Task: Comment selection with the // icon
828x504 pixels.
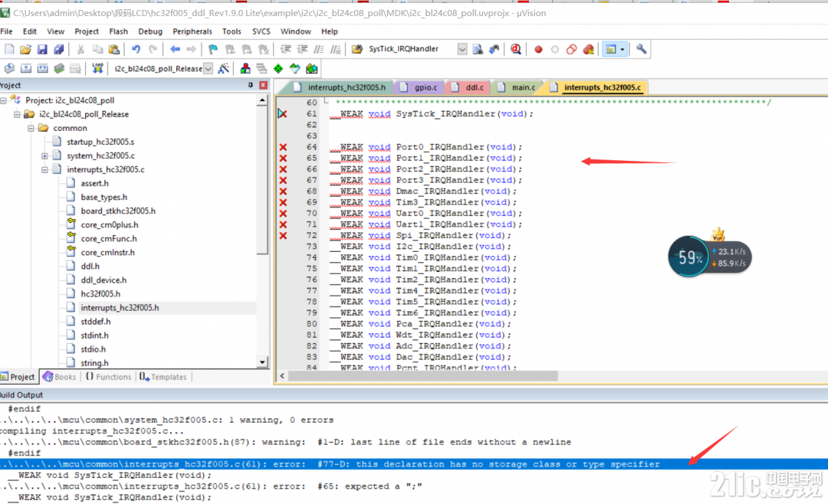Action: tap(319, 49)
